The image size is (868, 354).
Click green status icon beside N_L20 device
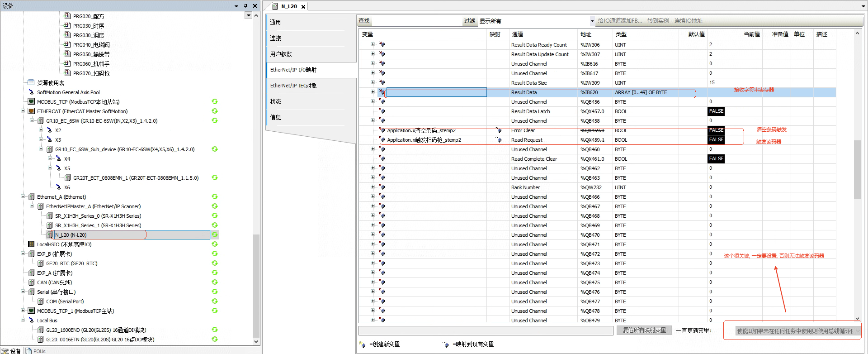point(215,234)
